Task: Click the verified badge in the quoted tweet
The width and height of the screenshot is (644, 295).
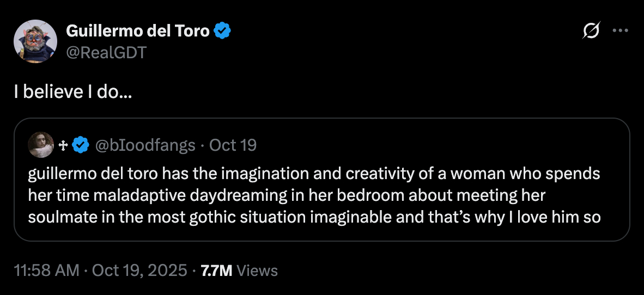Action: (81, 145)
